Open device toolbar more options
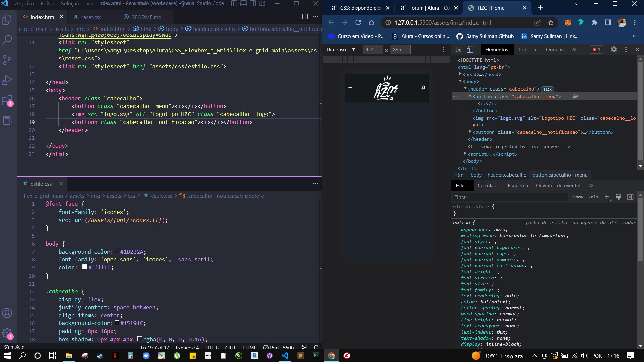This screenshot has width=644, height=362. tap(443, 50)
